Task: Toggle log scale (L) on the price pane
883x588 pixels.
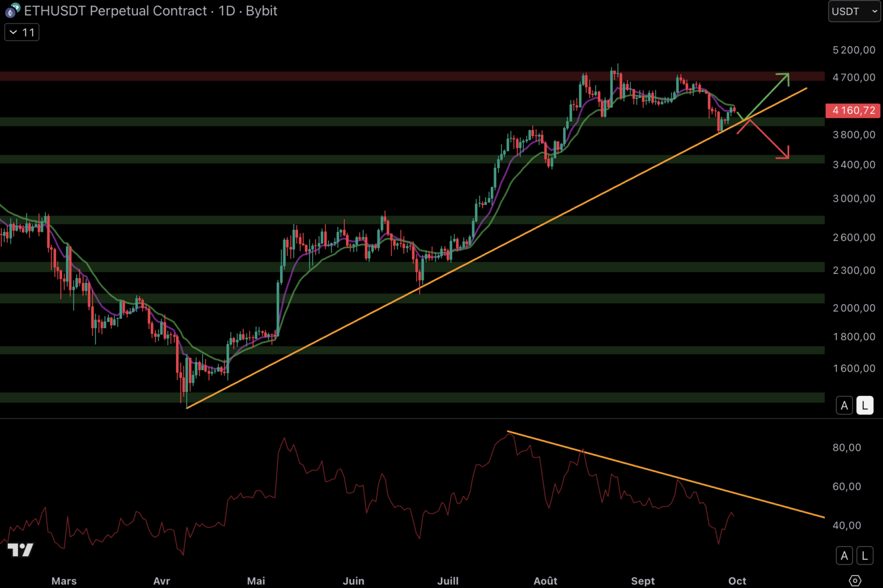Action: 864,406
